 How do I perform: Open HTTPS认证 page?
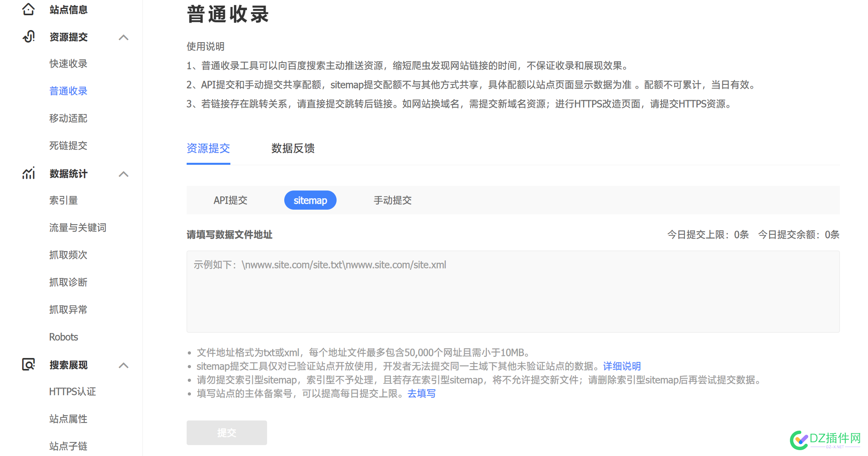click(x=73, y=392)
